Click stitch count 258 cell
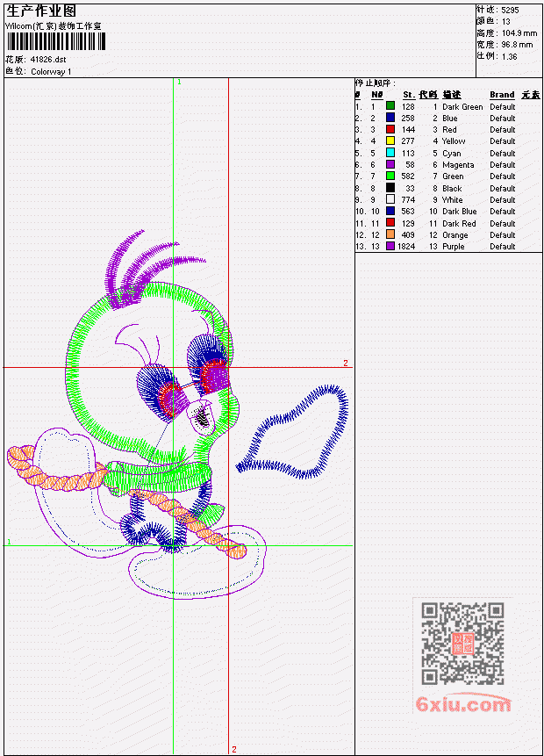The height and width of the screenshot is (756, 544). point(408,119)
